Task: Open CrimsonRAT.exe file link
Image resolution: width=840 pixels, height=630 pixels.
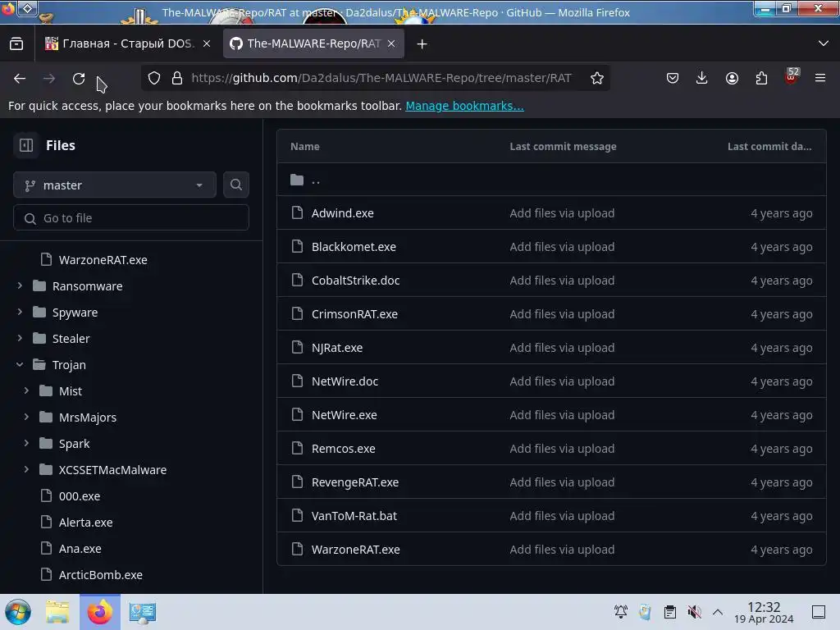Action: (x=354, y=314)
